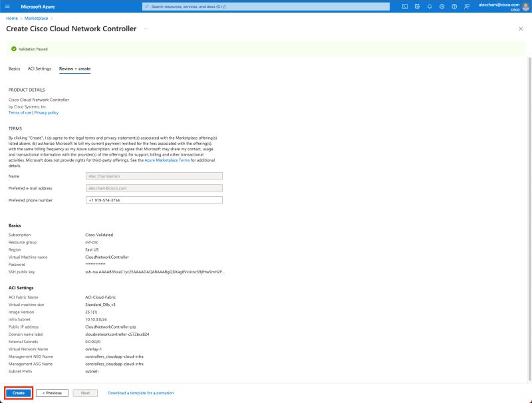Screen dimensions: 532x403
Task: Open Azure Cloud Shell
Action: point(404,6)
